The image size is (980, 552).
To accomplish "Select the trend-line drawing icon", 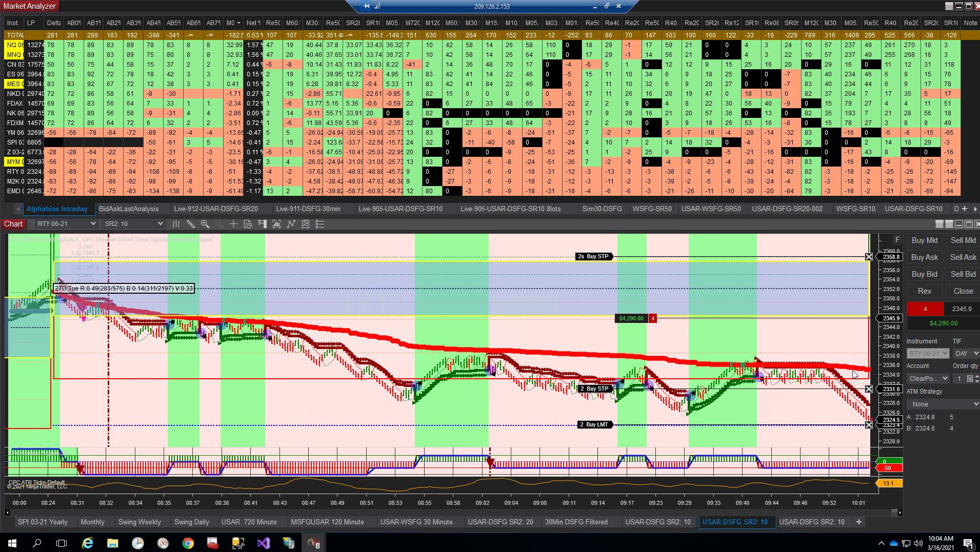I will pos(291,224).
